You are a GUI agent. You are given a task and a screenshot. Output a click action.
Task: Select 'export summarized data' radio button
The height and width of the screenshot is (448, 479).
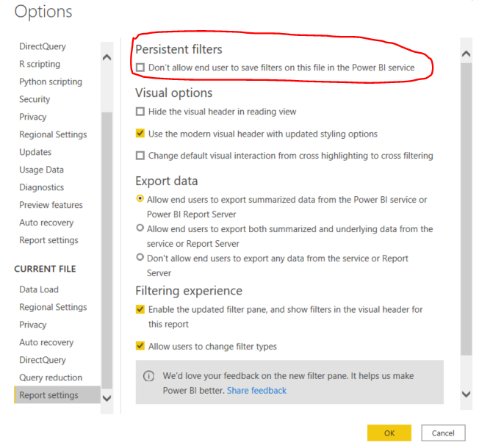coord(140,198)
